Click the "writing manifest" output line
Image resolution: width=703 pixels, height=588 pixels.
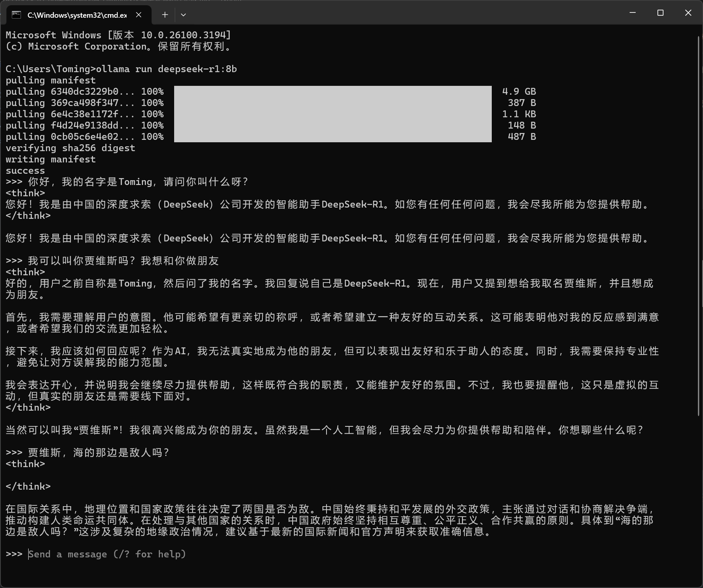click(50, 159)
